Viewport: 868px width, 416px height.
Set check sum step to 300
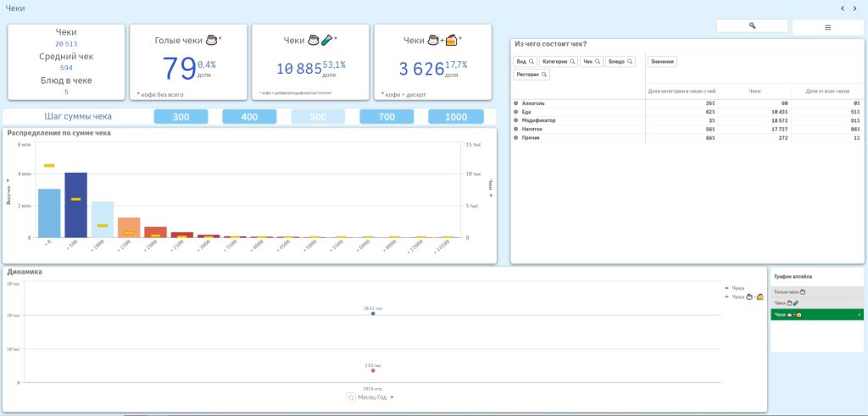181,117
